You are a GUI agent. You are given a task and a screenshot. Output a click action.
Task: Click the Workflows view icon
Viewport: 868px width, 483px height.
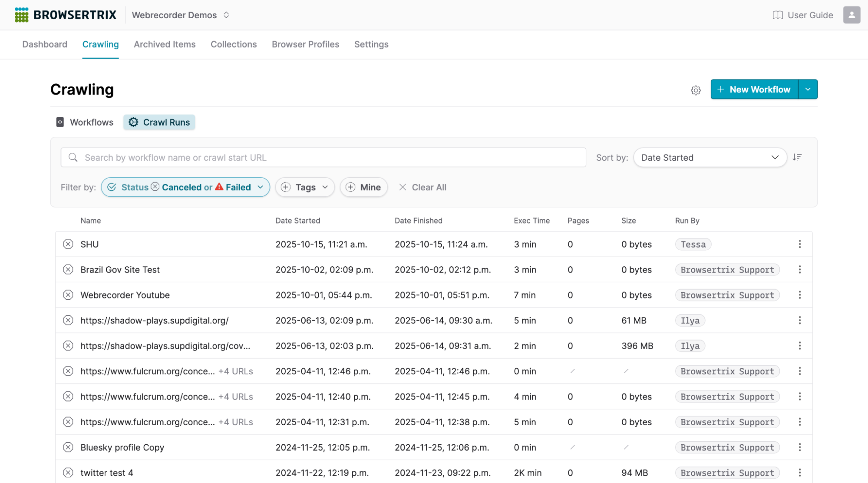pyautogui.click(x=59, y=122)
